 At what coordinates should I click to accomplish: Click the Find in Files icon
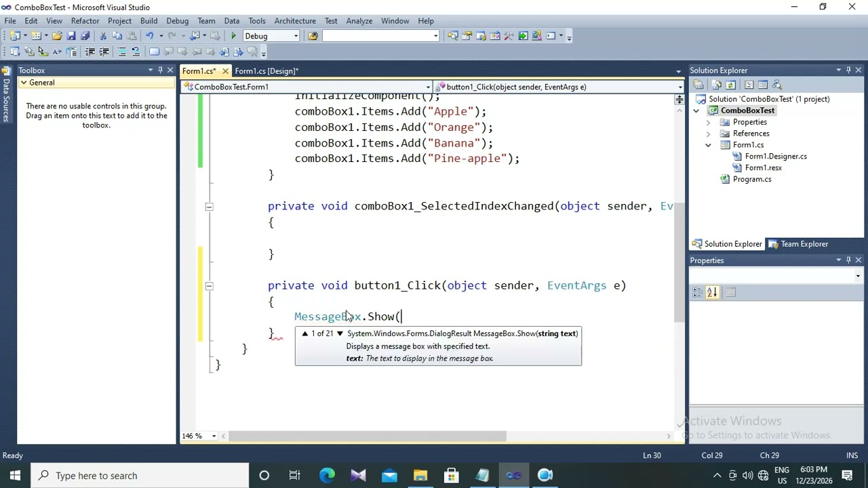click(x=313, y=36)
